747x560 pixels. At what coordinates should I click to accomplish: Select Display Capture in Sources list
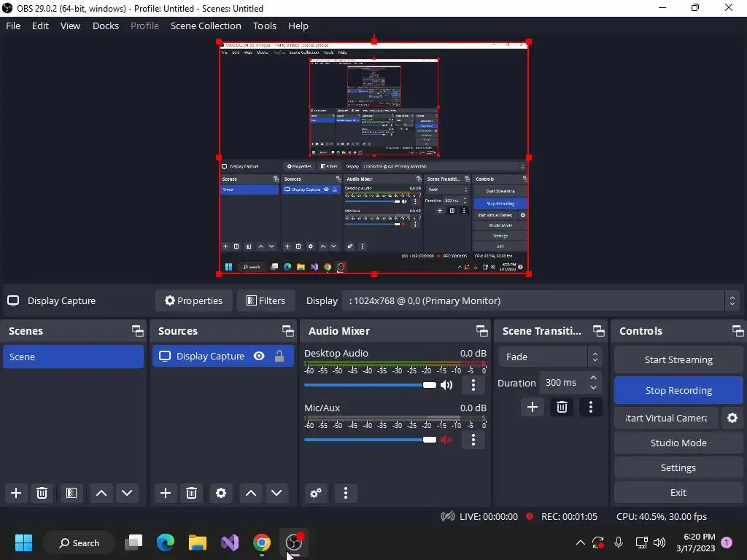tap(223, 356)
